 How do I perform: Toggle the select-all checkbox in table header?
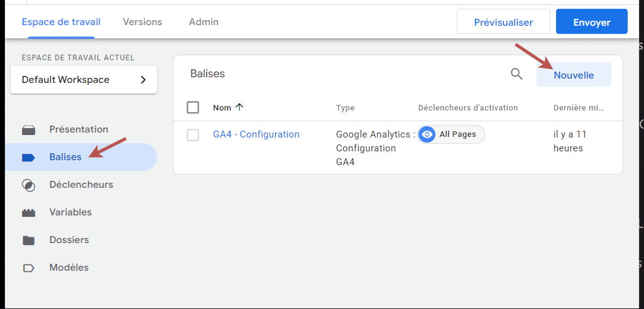193,107
